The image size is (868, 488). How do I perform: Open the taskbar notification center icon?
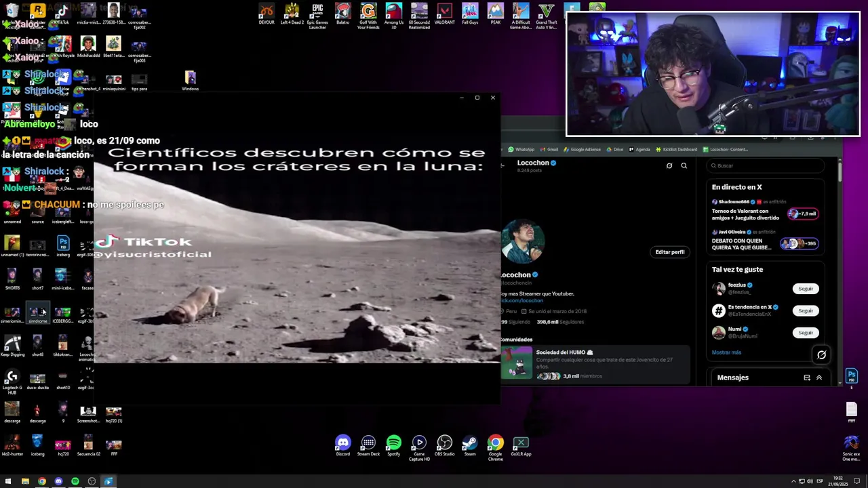point(857,481)
